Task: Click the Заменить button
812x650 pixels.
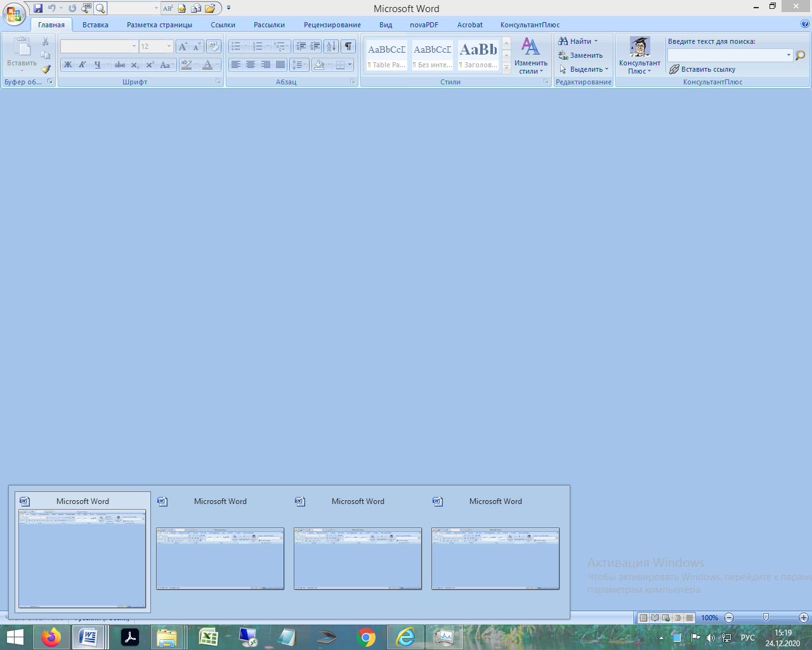Action: 580,55
